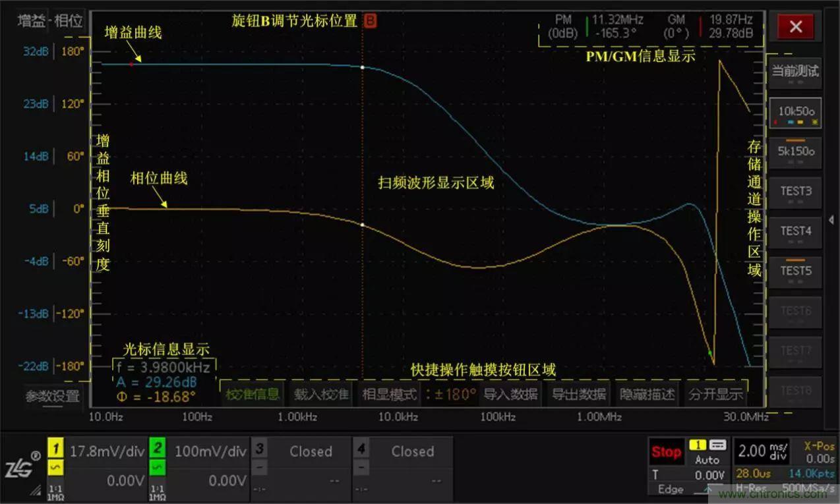Click the yellow channel 1 number badge
Screen dimensions: 840x504
coord(55,447)
